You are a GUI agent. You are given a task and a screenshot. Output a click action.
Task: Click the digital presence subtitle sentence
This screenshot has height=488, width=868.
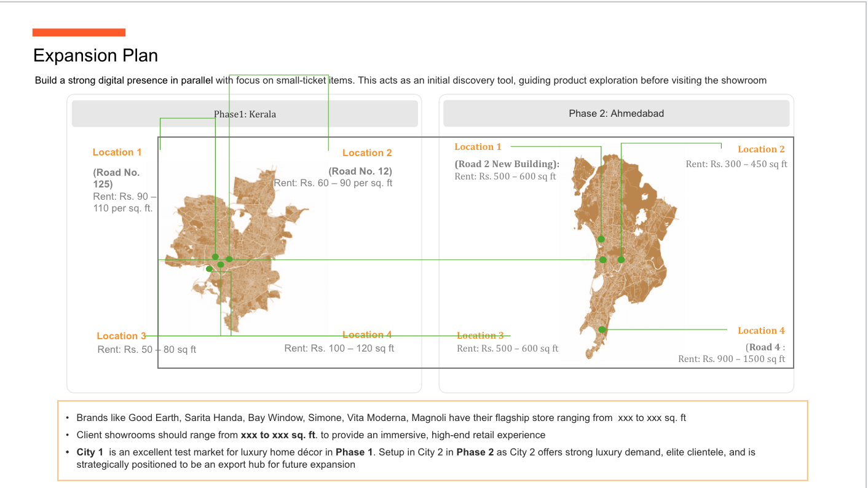(401, 81)
